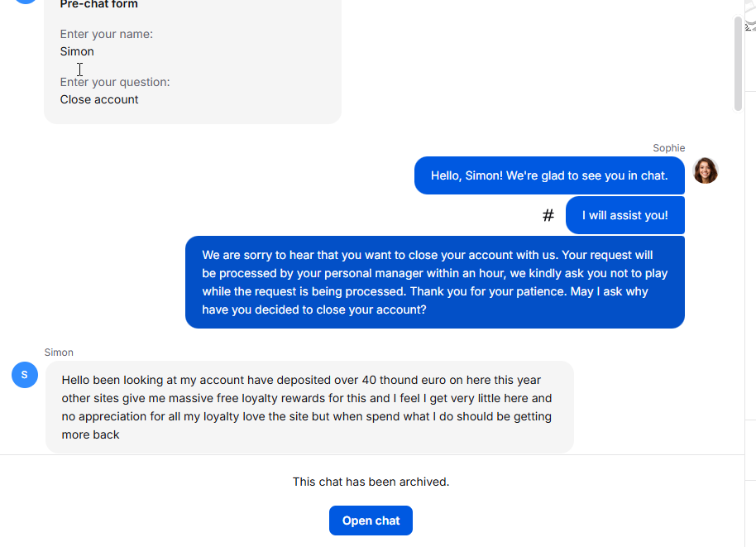Click the "Close account" question text
Image resolution: width=756 pixels, height=547 pixels.
(99, 99)
